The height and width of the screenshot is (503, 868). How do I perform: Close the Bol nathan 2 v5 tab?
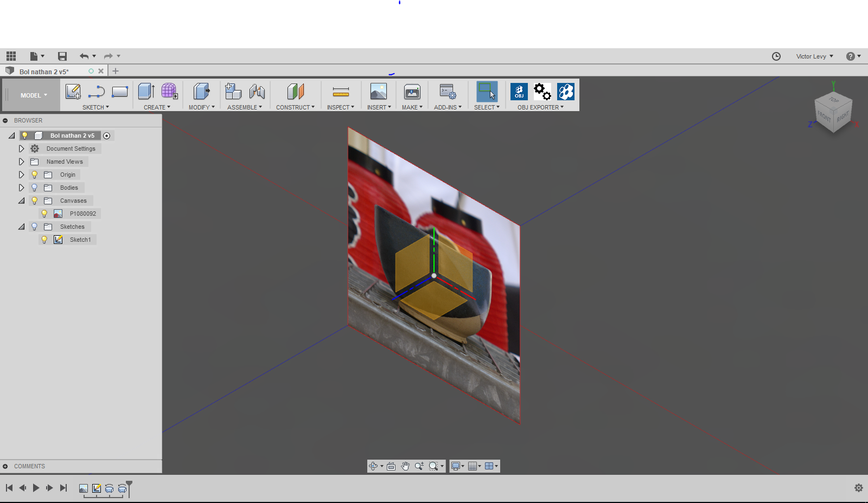(101, 71)
